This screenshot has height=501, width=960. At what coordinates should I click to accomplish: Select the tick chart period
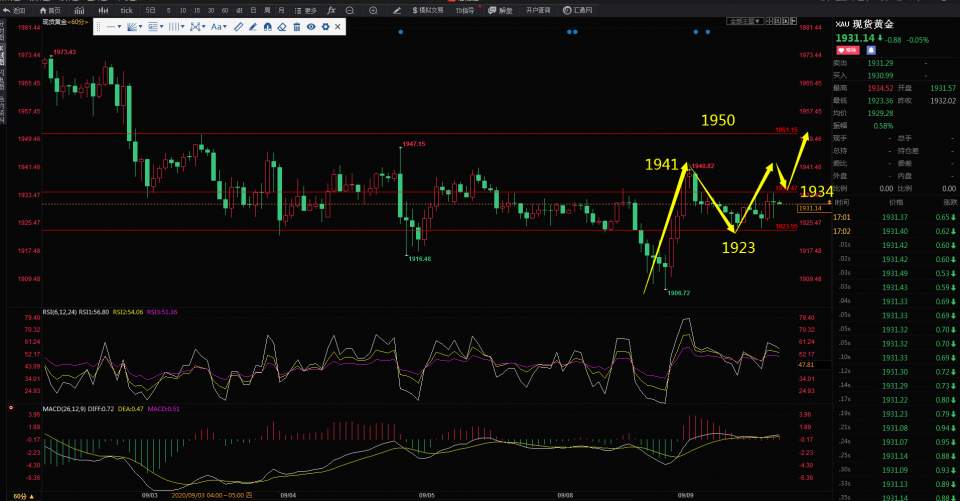pos(127,10)
